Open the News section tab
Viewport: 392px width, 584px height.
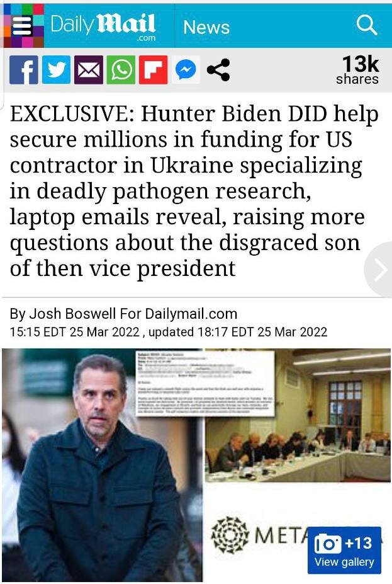(x=206, y=27)
